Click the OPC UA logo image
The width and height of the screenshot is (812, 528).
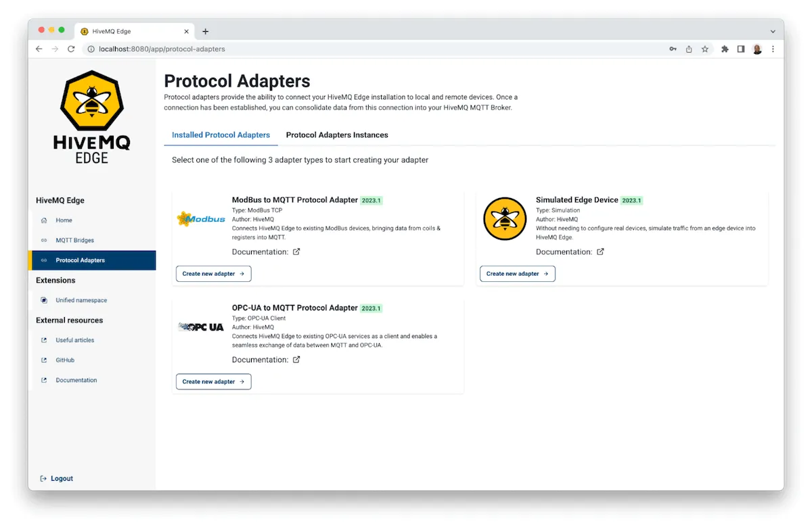(201, 327)
